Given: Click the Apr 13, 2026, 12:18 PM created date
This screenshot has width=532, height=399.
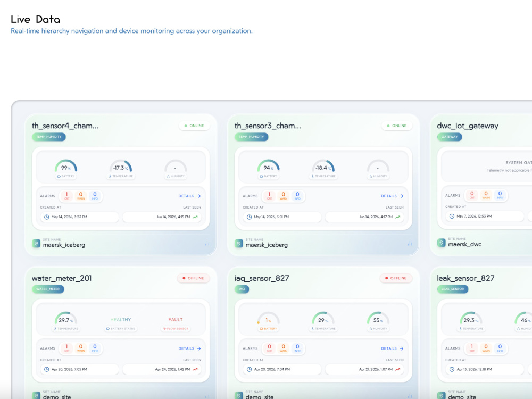Looking at the screenshot, I should tap(474, 370).
